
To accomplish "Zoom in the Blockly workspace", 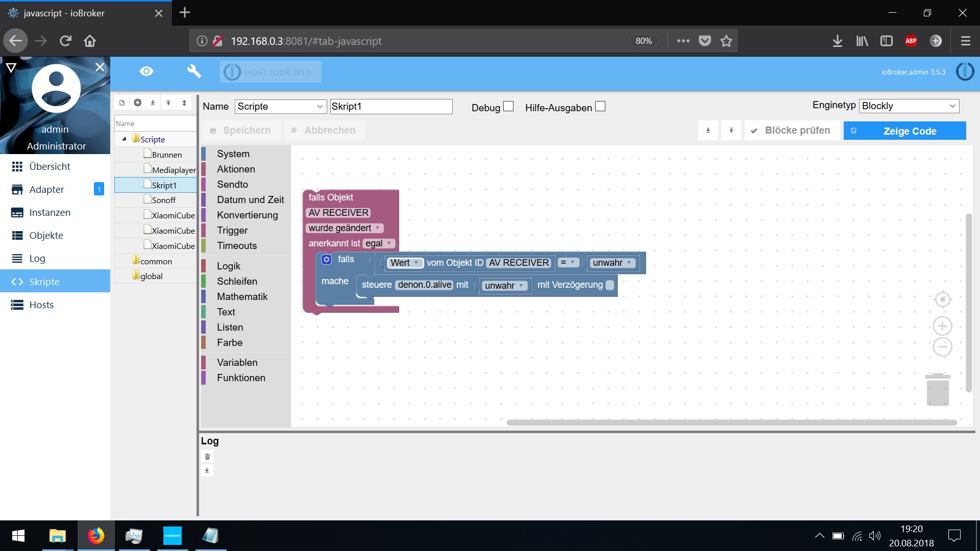I will (942, 326).
